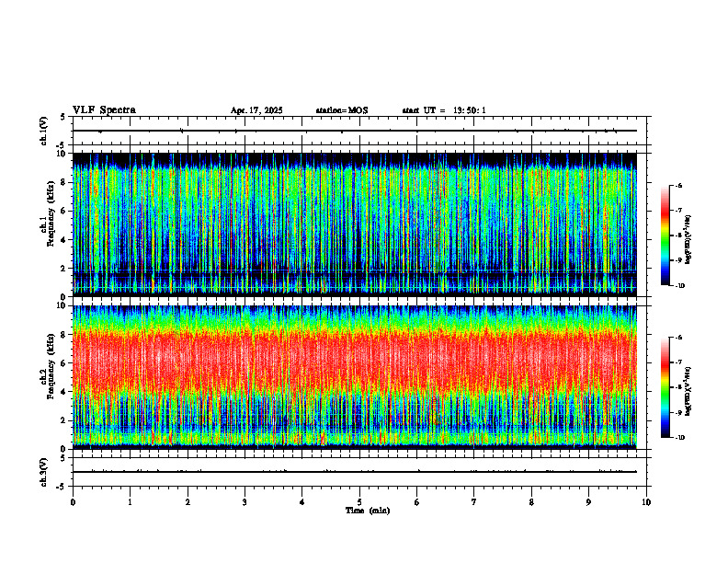Click the "ch.1(V)" axis label
The height and width of the screenshot is (563, 728).
[x=43, y=131]
